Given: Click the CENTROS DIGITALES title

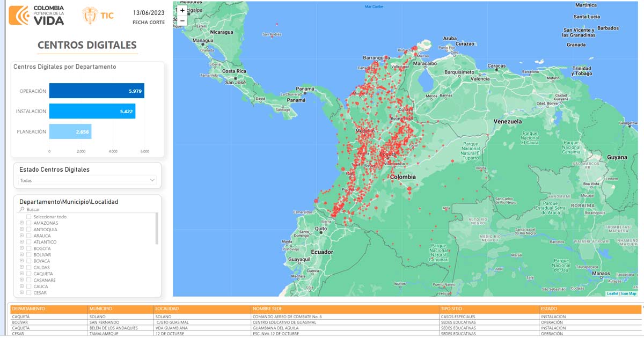Looking at the screenshot, I should (x=87, y=45).
